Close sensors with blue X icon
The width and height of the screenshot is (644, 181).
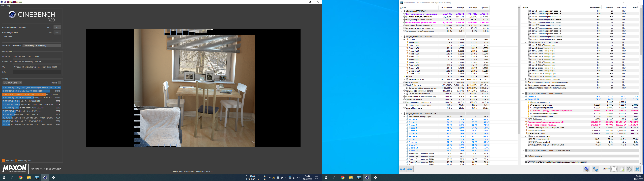point(637,169)
